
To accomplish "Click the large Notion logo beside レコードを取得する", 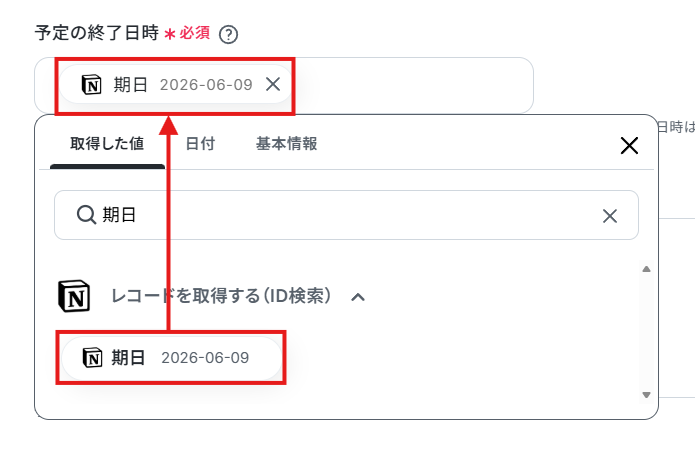I will tap(74, 296).
